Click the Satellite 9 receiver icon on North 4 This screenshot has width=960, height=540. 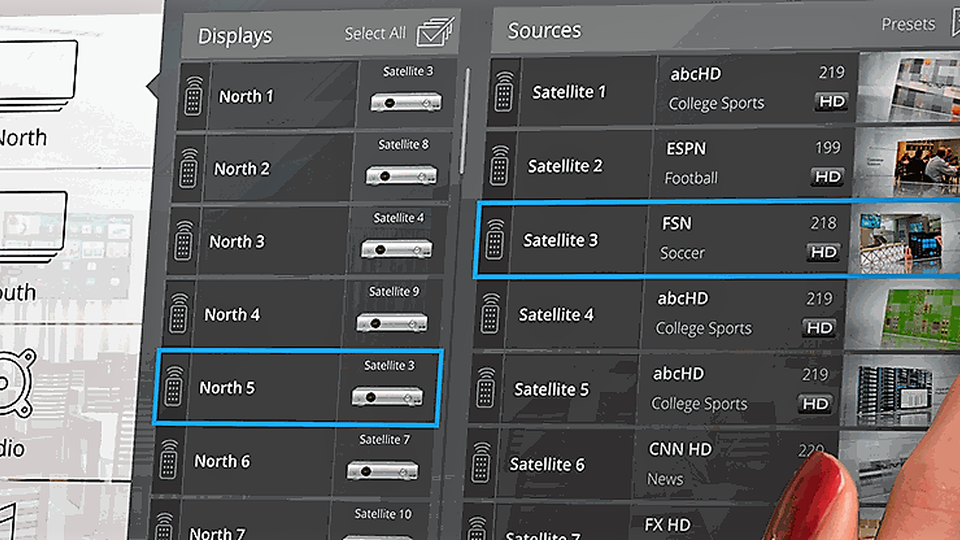click(x=393, y=322)
